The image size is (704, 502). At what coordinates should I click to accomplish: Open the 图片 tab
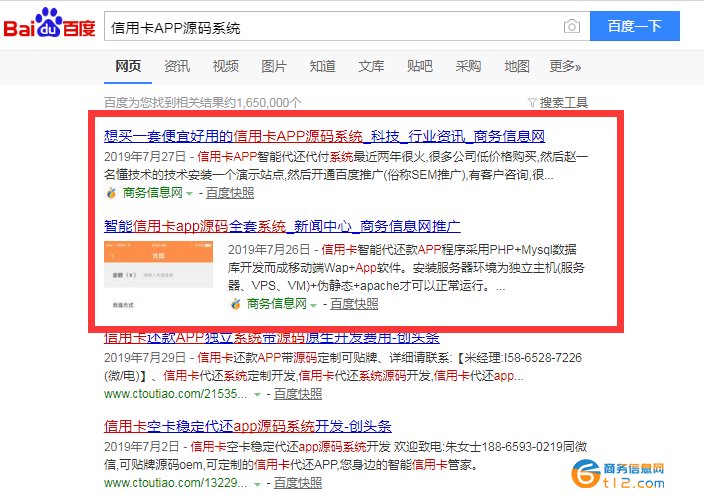click(x=274, y=66)
